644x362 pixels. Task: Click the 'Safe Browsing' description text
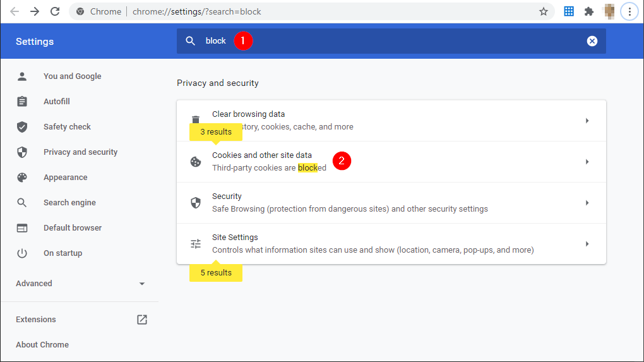[x=350, y=208]
